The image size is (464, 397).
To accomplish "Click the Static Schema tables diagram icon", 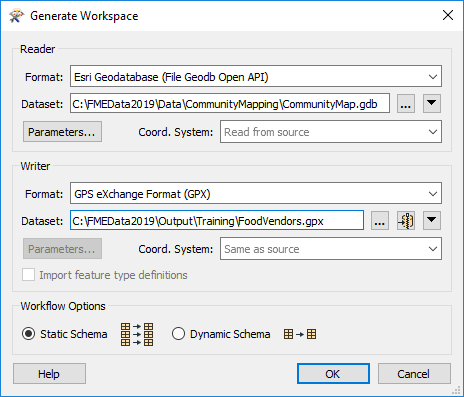I will click(137, 334).
